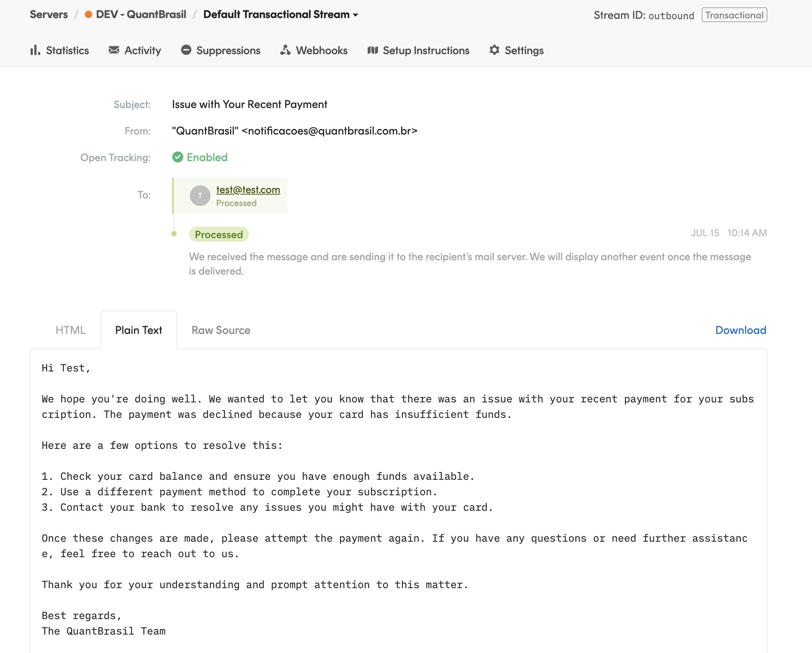This screenshot has height=653, width=812.
Task: Click the green Open Tracking check icon
Action: click(x=177, y=157)
